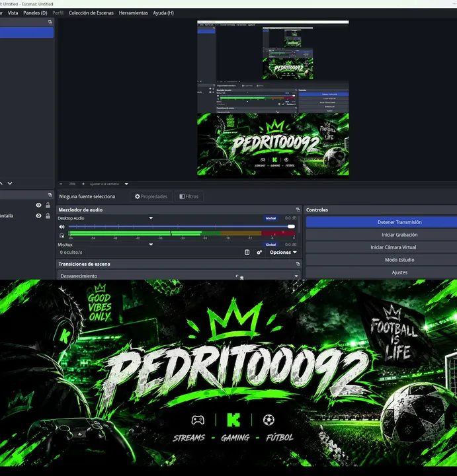The width and height of the screenshot is (457, 476).
Task: Click the Desktop Audio '0.0 dB' value
Action: 290,218
